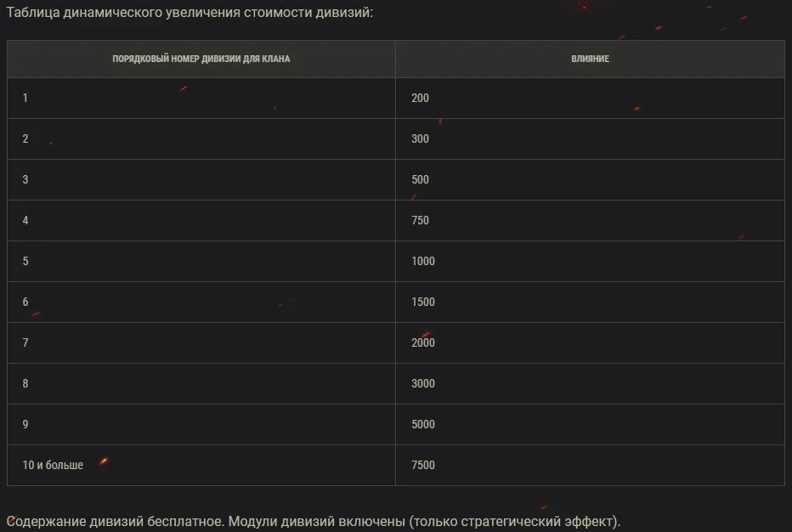Screen dimensions: 792x532
Task: Click the '10 и больше' division cell
Action: (x=53, y=466)
